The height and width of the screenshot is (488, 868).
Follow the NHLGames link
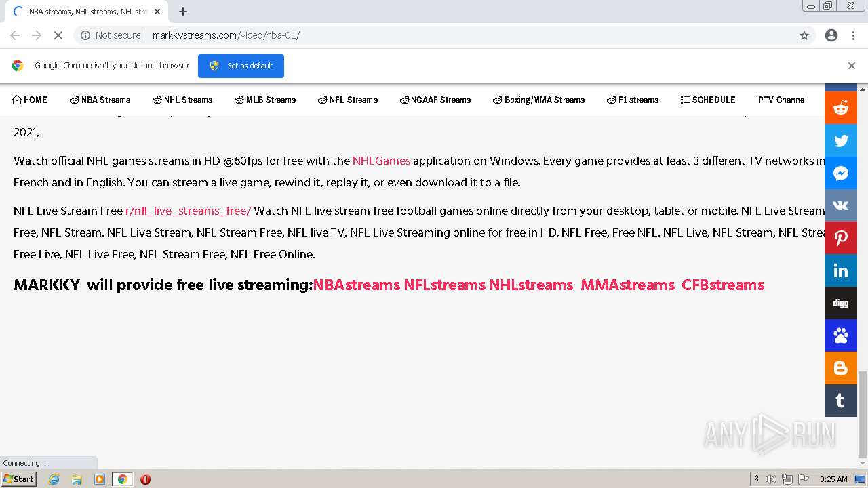click(381, 161)
